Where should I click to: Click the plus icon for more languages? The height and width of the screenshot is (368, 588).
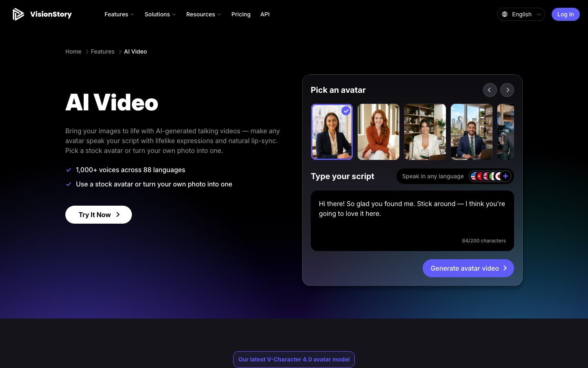[506, 176]
